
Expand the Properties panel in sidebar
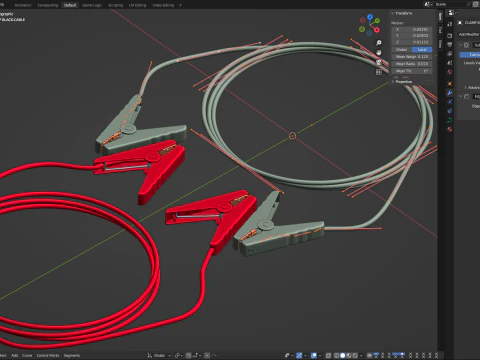(x=393, y=81)
